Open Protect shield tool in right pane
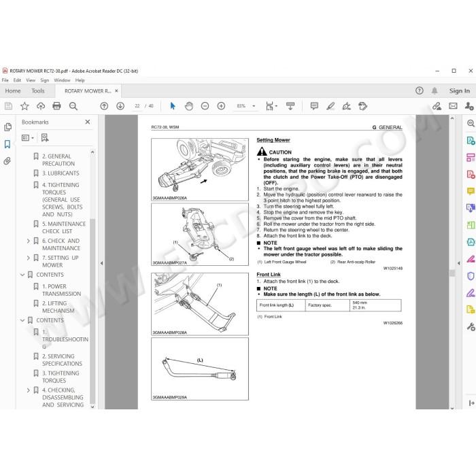 click(x=471, y=276)
